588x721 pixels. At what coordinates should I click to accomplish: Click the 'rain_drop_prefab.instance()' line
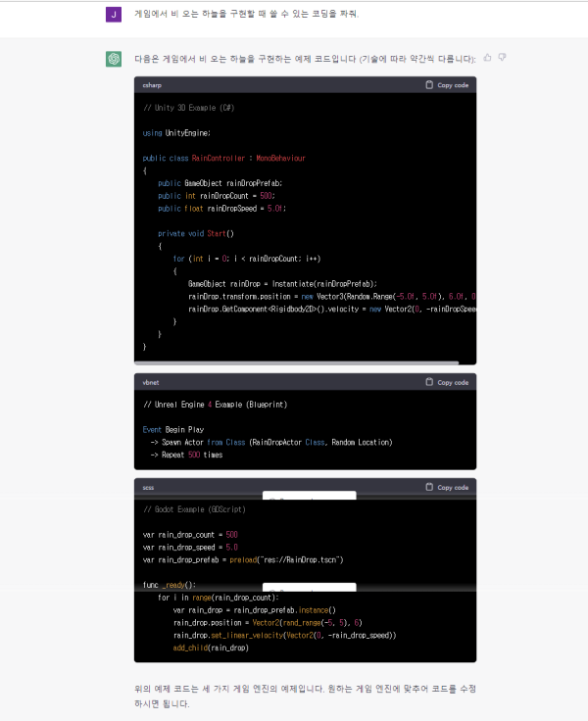[x=255, y=610]
